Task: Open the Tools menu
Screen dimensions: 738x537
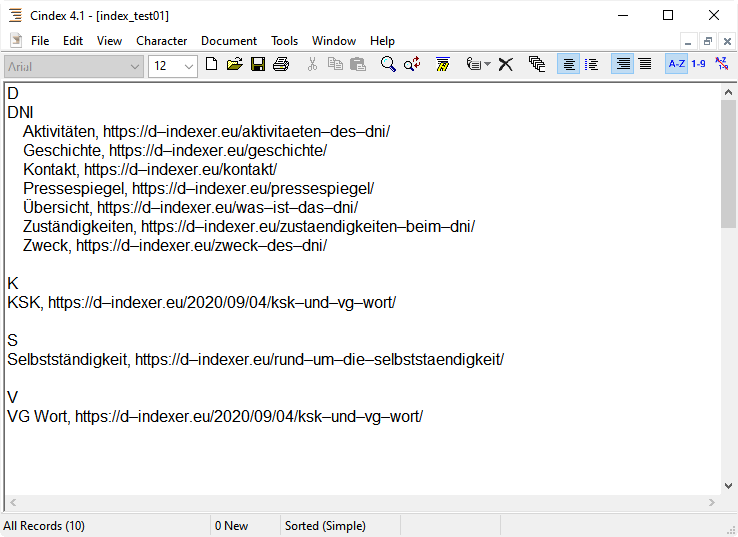Action: pyautogui.click(x=284, y=41)
